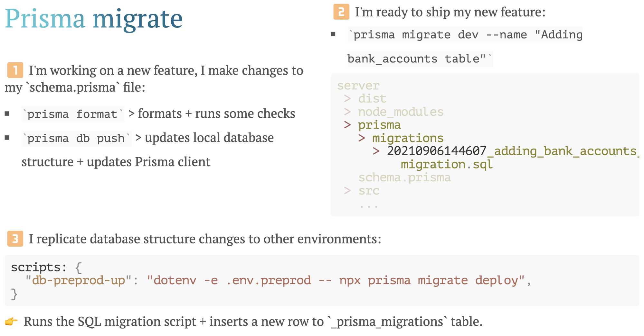Click the bullet before prisma format
Image resolution: width=644 pixels, height=336 pixels.
tap(7, 114)
